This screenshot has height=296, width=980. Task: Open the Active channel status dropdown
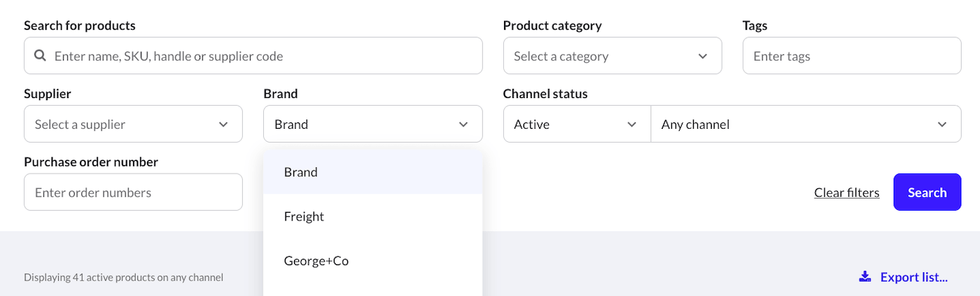click(x=577, y=124)
